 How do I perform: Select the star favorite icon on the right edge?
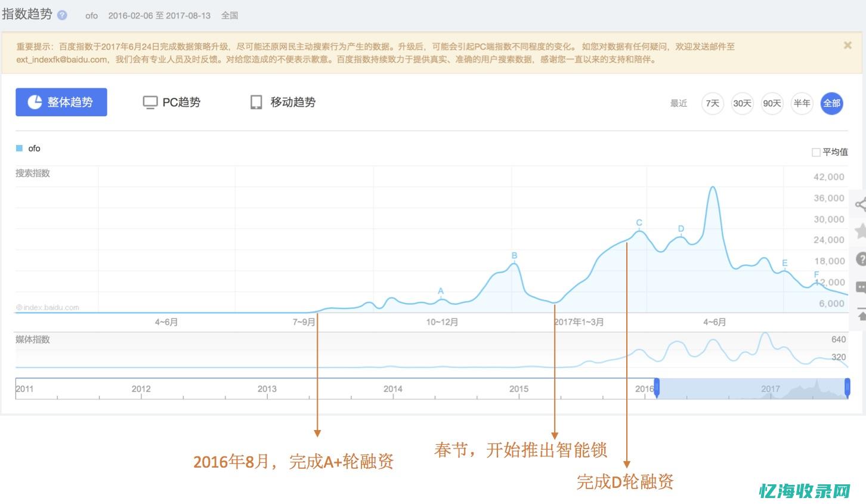(861, 231)
